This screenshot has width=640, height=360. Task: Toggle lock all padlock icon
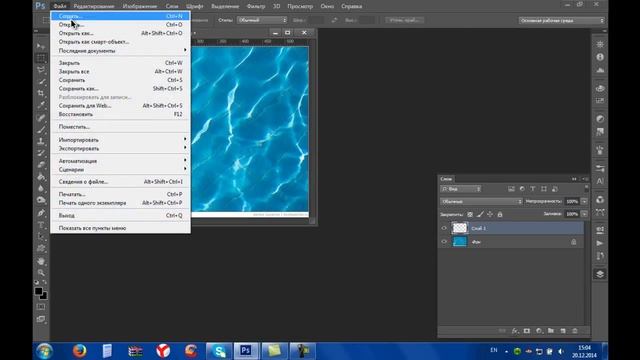pos(500,214)
